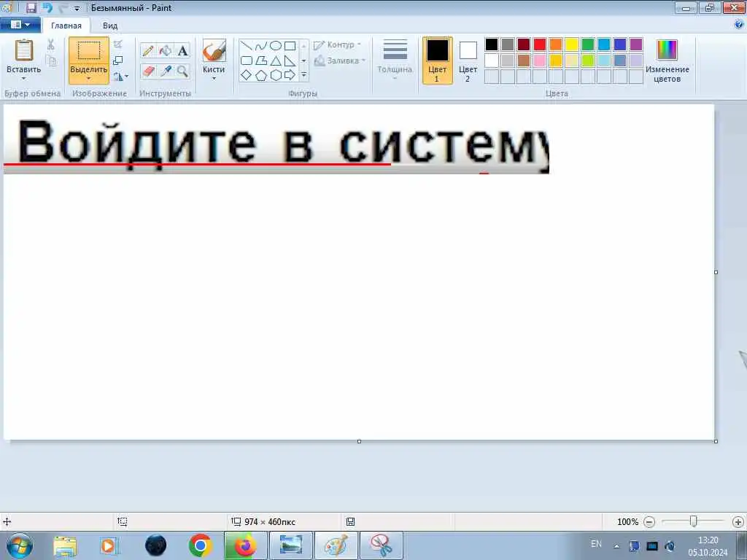Open the Paint help icon

click(x=739, y=25)
